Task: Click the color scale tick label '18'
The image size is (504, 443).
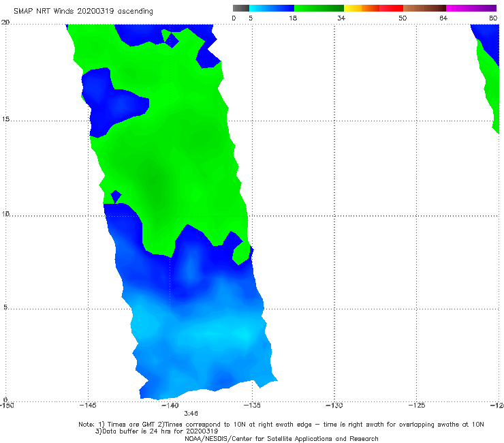Action: [293, 18]
